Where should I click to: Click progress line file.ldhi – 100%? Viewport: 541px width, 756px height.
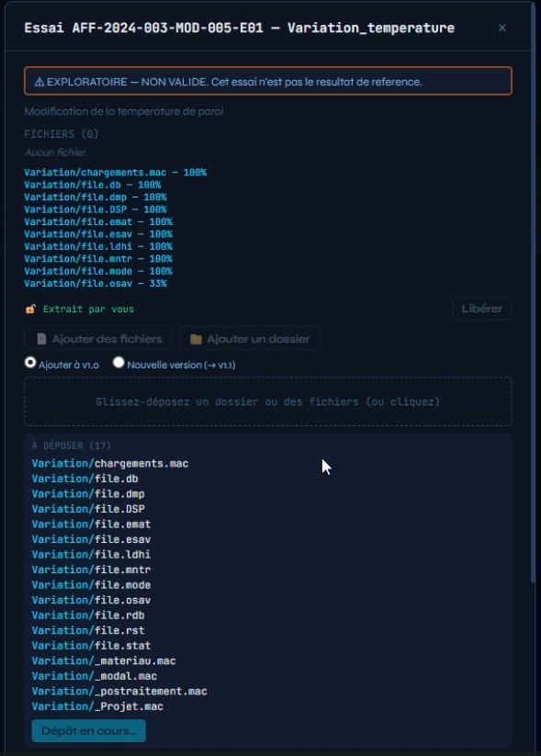[x=98, y=246]
